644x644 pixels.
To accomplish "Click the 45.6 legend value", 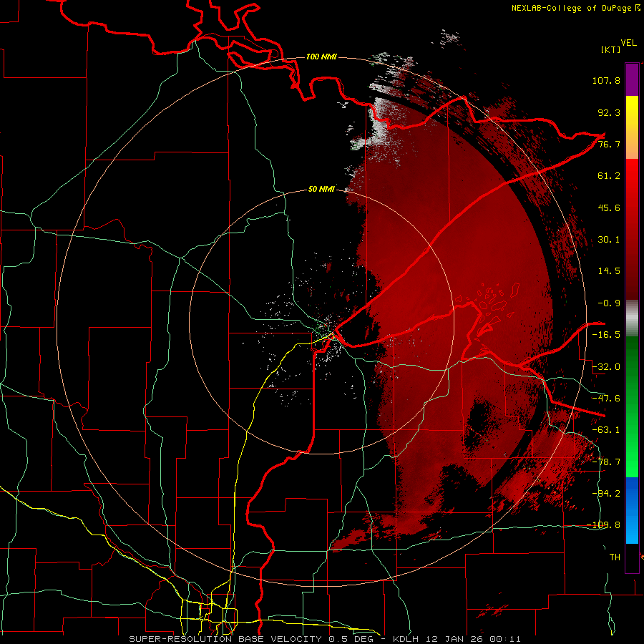I will (609, 208).
